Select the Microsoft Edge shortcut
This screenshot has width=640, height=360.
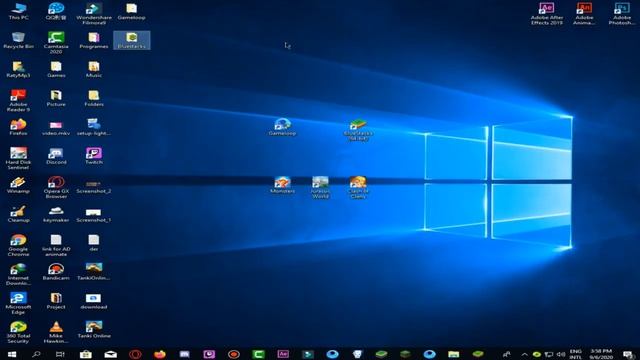(18, 304)
